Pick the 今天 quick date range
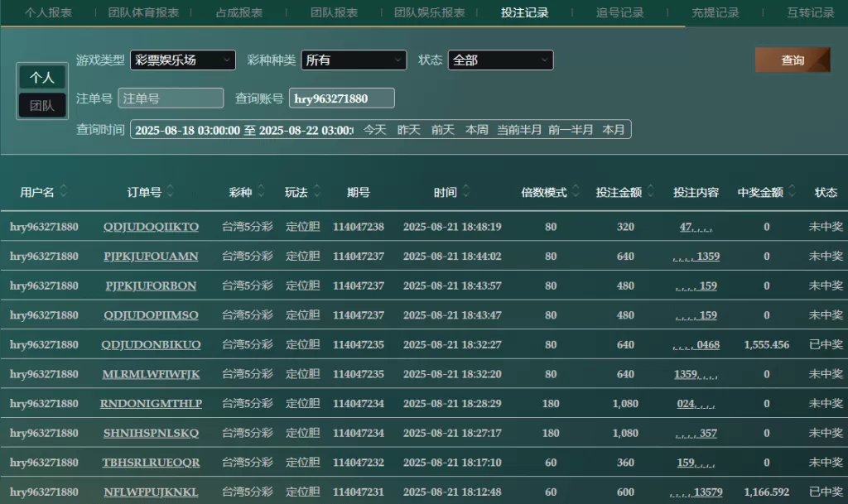The width and height of the screenshot is (848, 504). (x=375, y=130)
